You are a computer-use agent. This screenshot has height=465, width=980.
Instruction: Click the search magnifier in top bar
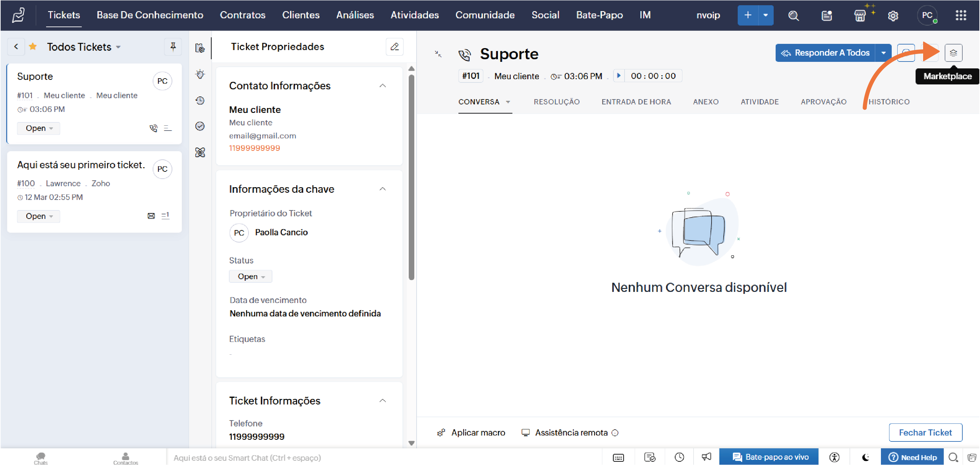pos(794,16)
